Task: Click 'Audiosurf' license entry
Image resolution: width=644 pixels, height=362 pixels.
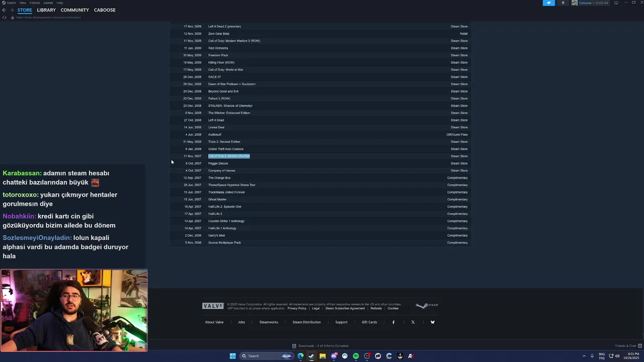Action: (215, 135)
